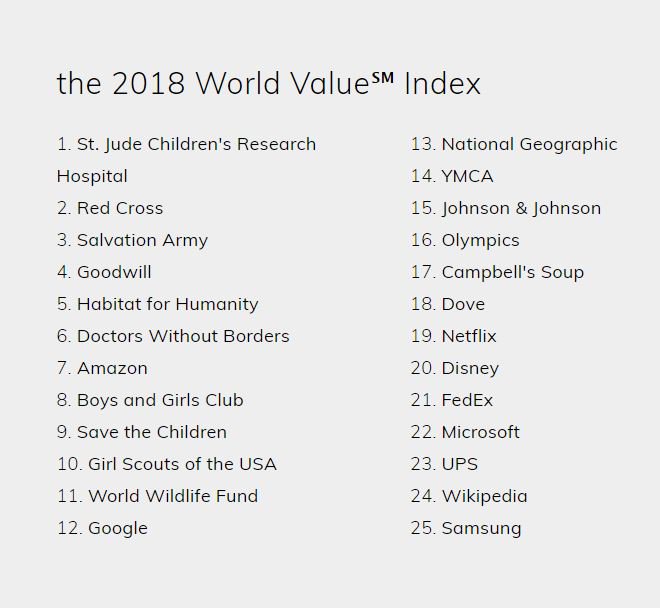660x608 pixels.
Task: Click the "18. Dove" list entry
Action: point(448,304)
